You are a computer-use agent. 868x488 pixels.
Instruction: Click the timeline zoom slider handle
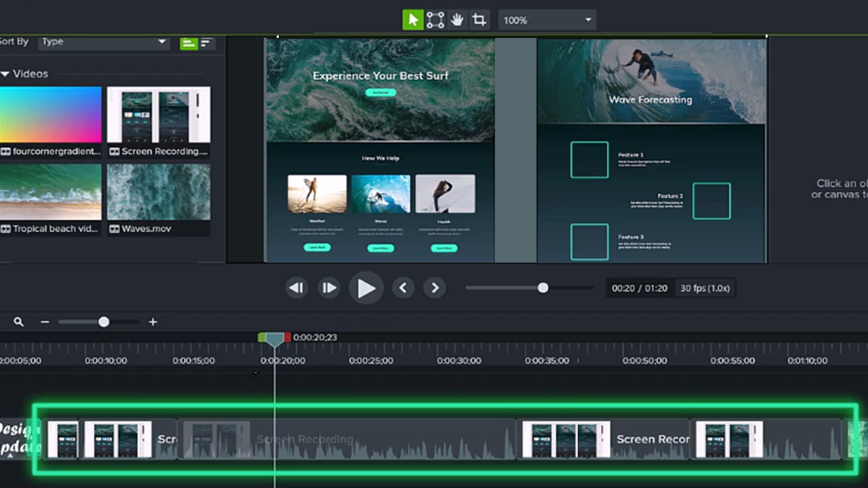103,322
